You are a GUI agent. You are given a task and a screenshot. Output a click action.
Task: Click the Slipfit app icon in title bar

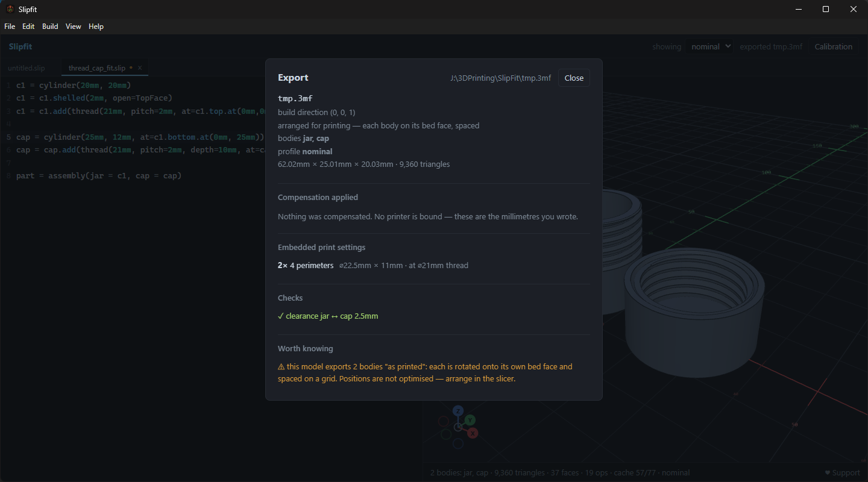10,9
